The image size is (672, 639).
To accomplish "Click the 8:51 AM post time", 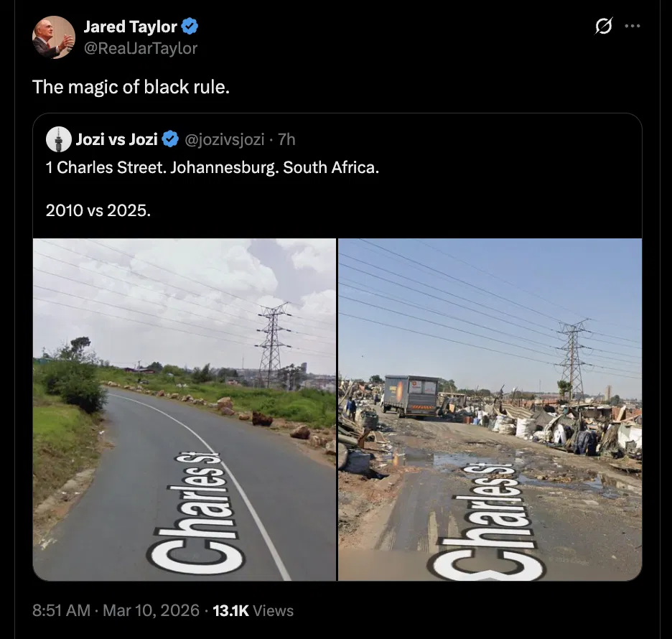I will [62, 610].
